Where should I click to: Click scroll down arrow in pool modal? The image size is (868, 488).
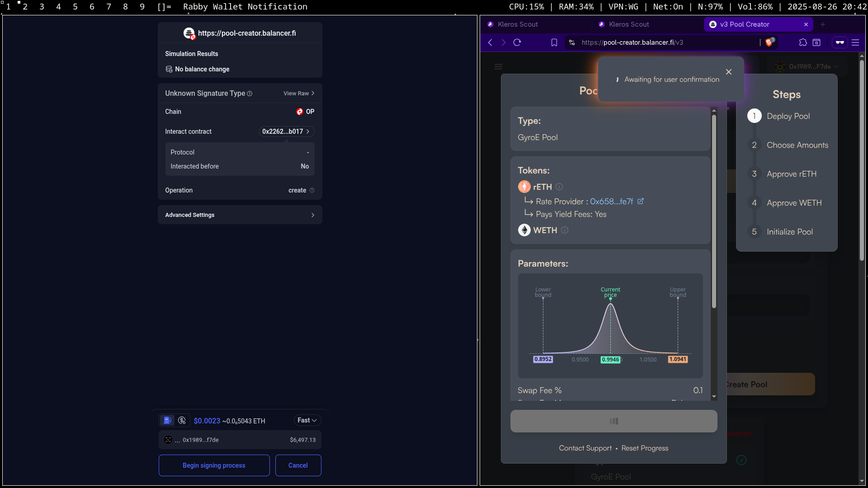(714, 397)
